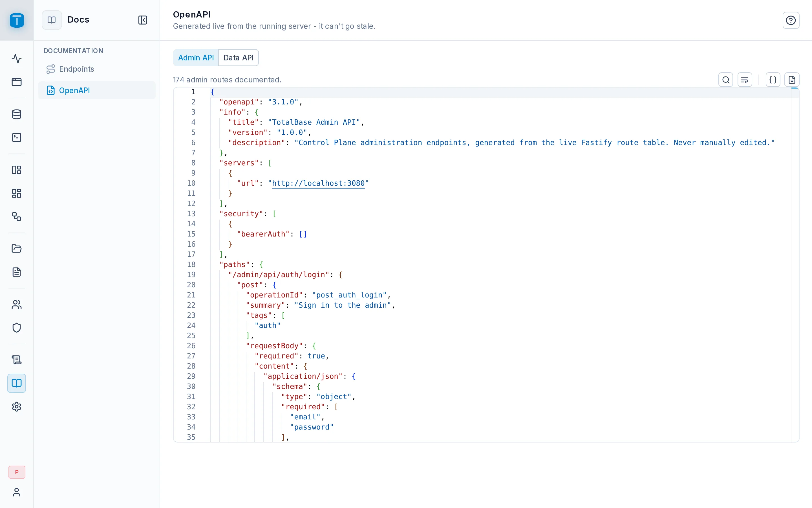Click the search icon above the code viewer
Image resolution: width=812 pixels, height=508 pixels.
click(x=726, y=80)
